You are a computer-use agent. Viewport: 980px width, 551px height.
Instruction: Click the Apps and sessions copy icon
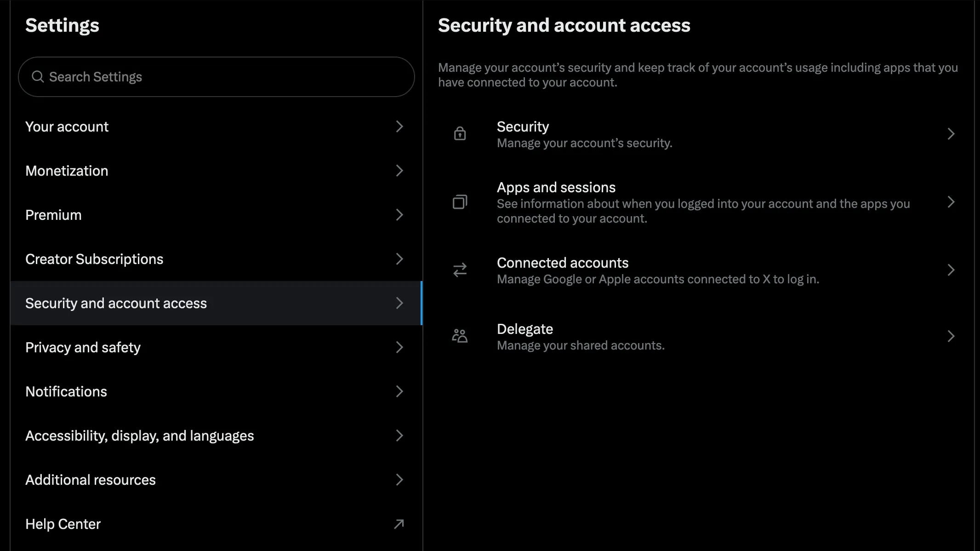(461, 202)
